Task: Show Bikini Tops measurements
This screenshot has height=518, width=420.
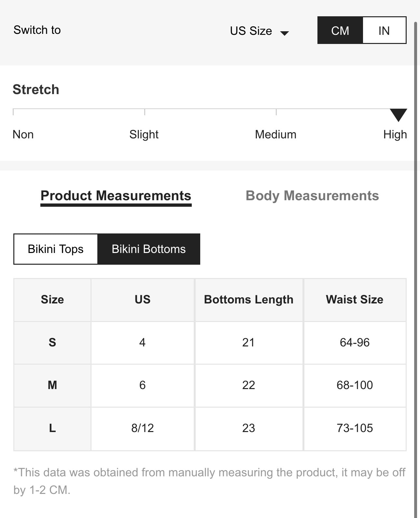Action: point(56,249)
